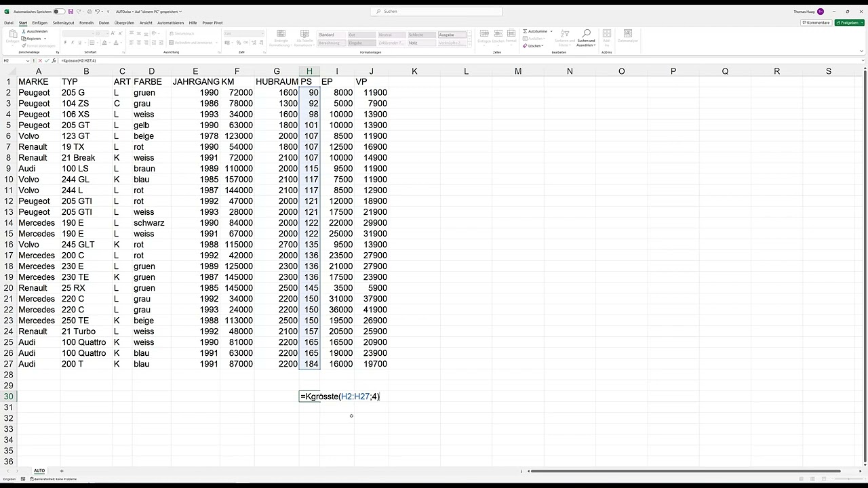Open the Zeichenformat dialog launcher in Zwischenablage
This screenshot has width=868, height=488.
click(57, 52)
